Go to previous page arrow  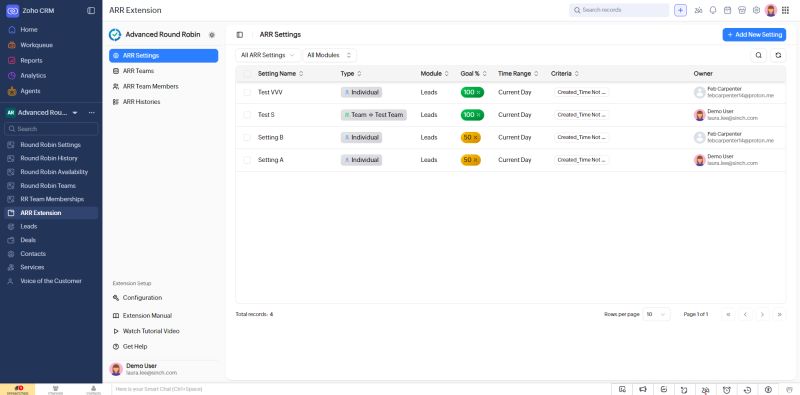tap(745, 314)
